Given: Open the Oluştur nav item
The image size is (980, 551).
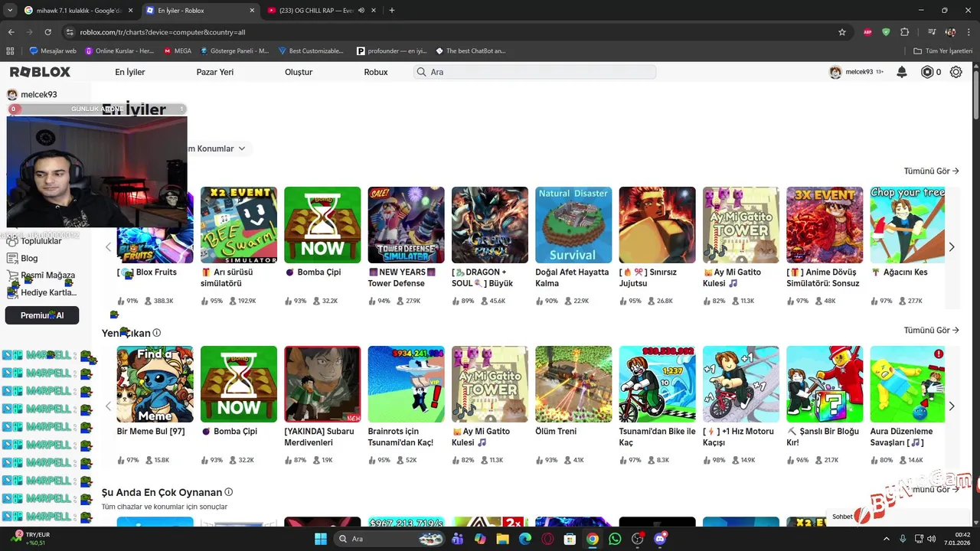Looking at the screenshot, I should 299,72.
